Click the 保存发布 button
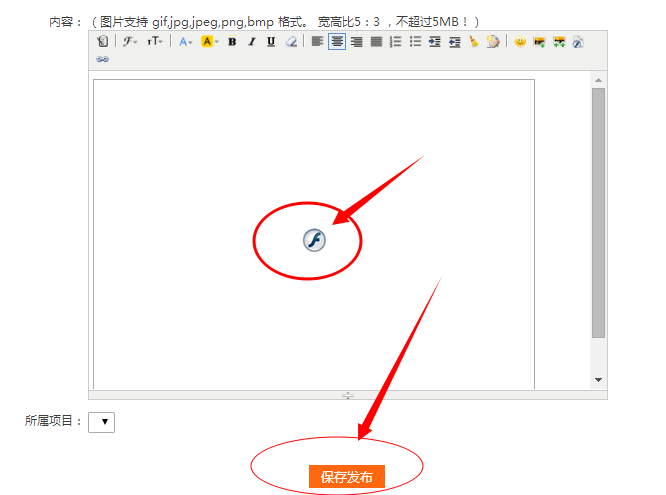Viewport: 666px width, 495px height. 347,477
